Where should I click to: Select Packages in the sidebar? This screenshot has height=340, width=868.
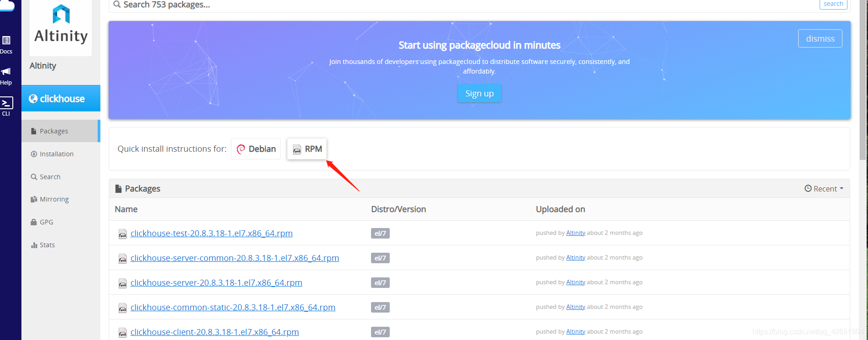tap(61, 131)
